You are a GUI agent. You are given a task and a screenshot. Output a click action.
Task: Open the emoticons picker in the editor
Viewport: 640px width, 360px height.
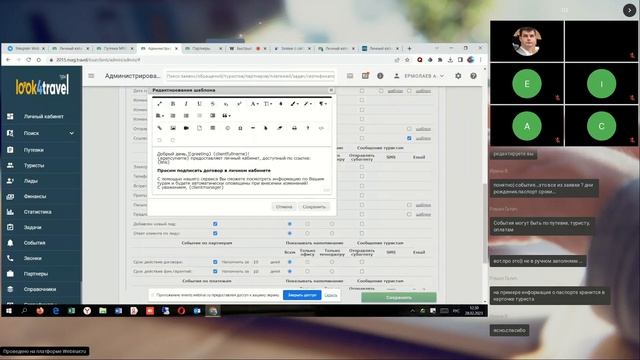point(227,128)
